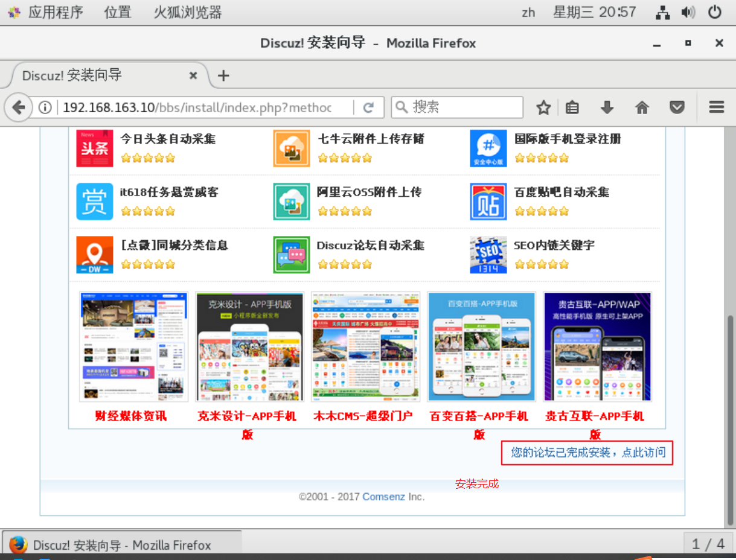Open 木木CMS-超级门户 template thumbnail
Image resolution: width=736 pixels, height=560 pixels.
(366, 346)
